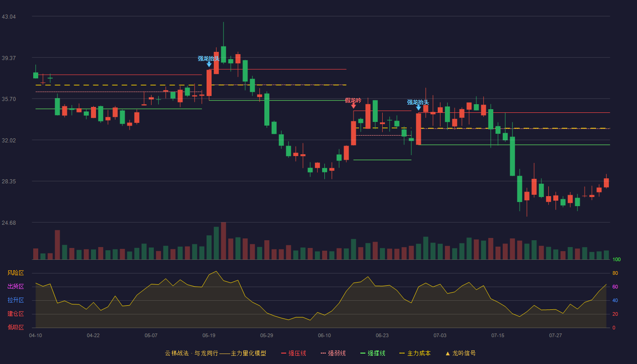
Task: Click the 拉升区 zone label
Action: [15, 300]
